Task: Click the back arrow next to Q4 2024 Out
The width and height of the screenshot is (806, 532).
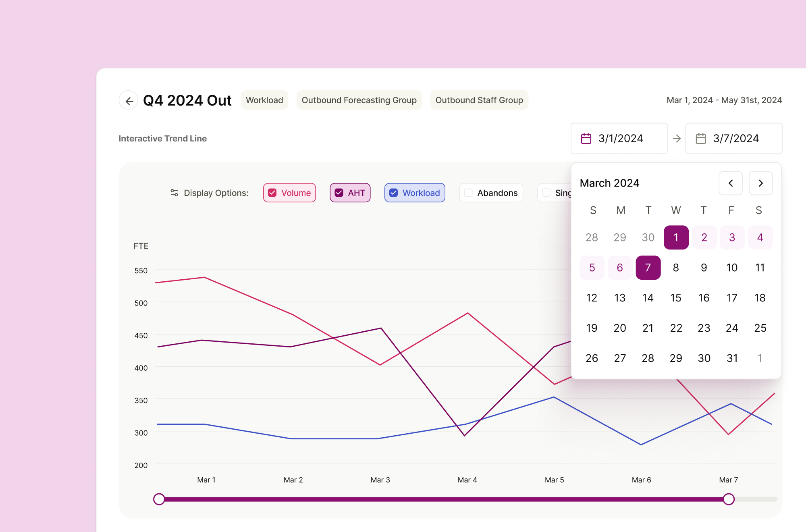Action: tap(129, 100)
